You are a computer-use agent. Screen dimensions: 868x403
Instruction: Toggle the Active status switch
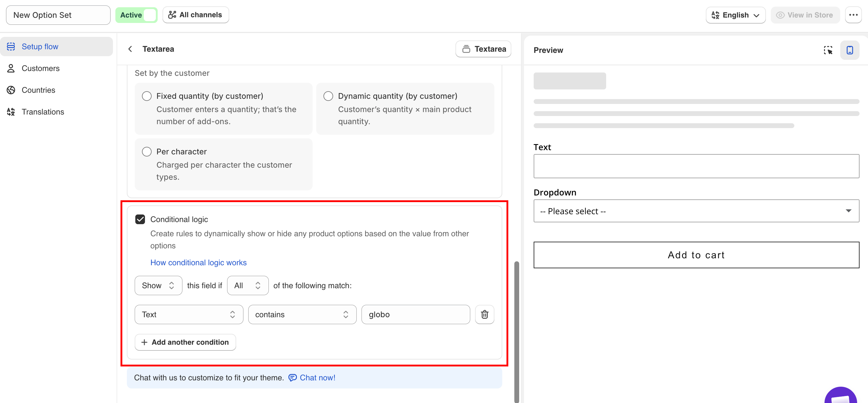click(136, 15)
